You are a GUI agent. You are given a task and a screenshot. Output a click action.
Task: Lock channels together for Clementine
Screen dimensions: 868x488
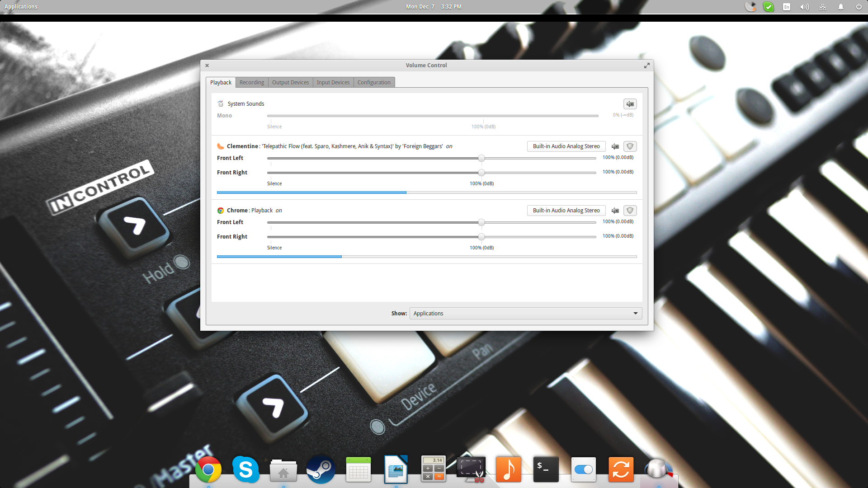point(630,146)
